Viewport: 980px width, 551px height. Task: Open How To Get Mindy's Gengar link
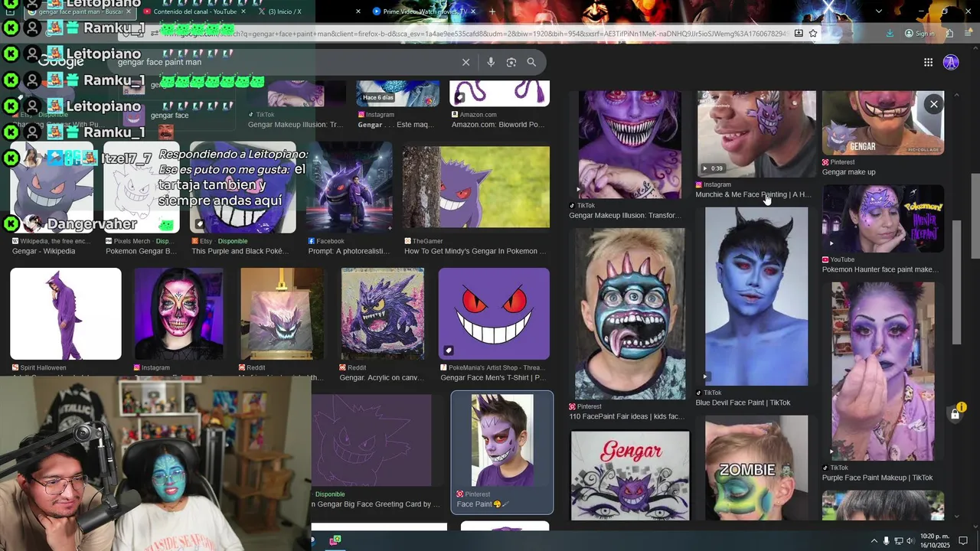(x=475, y=251)
